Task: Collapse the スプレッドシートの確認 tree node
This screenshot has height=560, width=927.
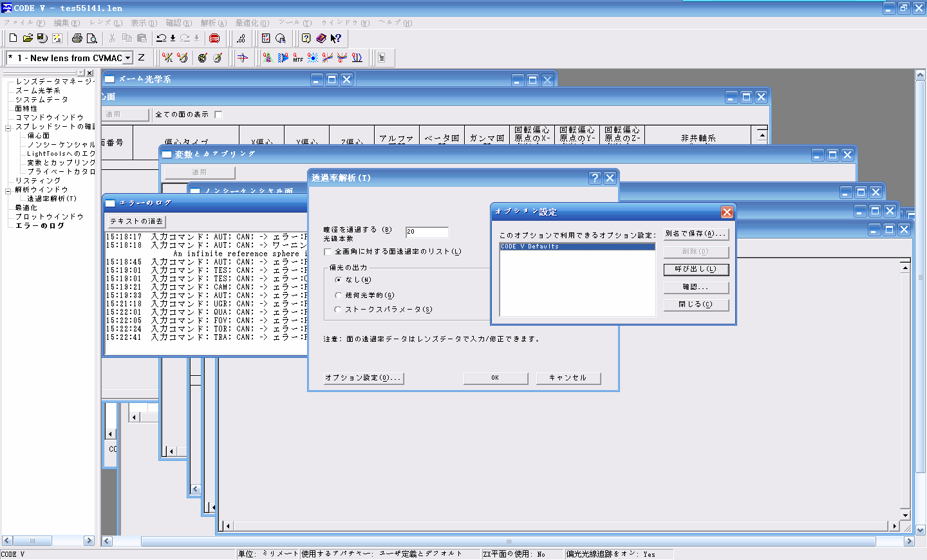Action: pyautogui.click(x=8, y=127)
